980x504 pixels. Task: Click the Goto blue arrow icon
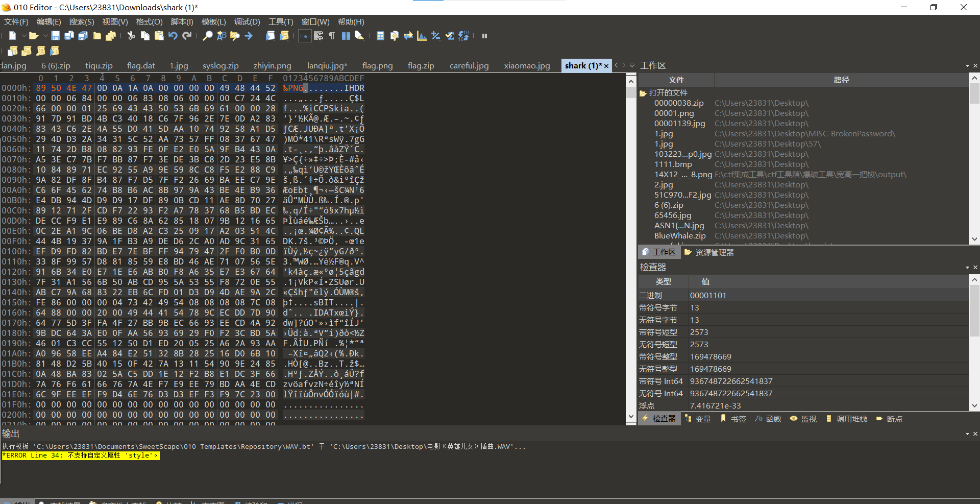coord(249,36)
